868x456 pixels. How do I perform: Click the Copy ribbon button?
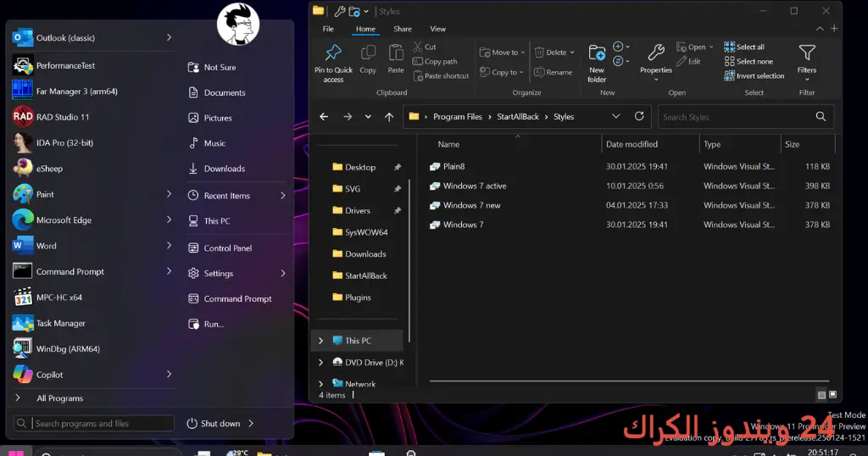click(368, 59)
